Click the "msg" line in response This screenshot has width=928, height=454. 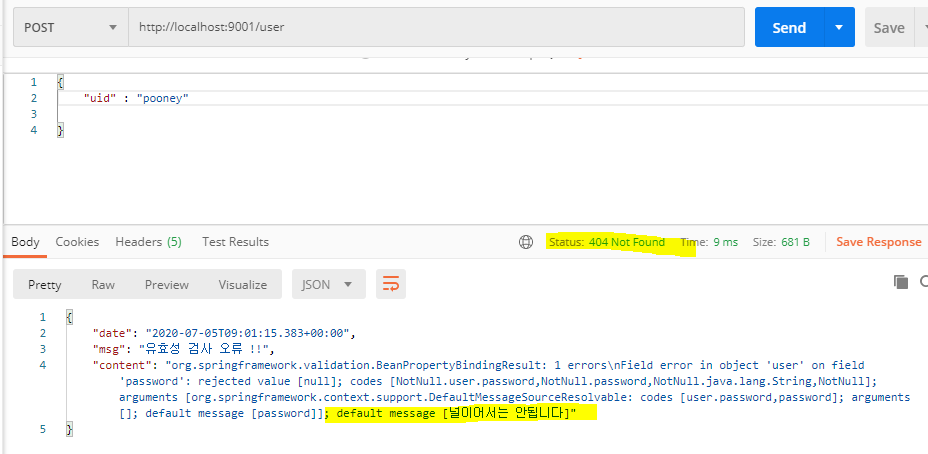tap(183, 348)
